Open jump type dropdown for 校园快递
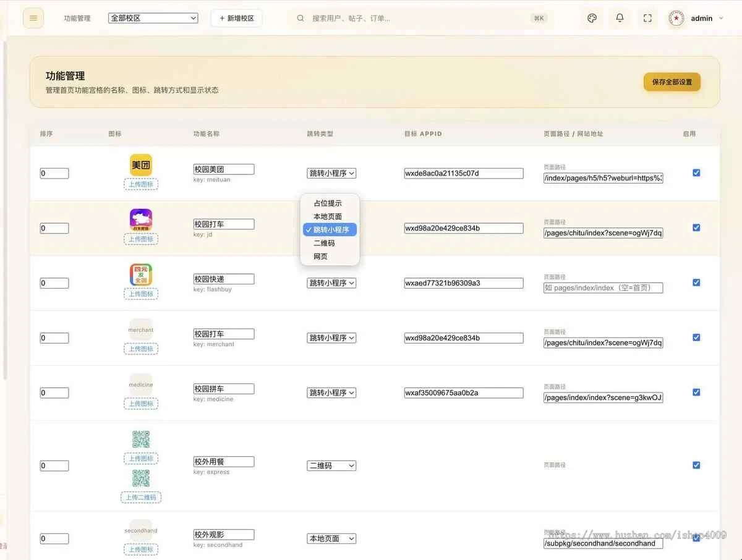Viewport: 742px width, 560px height. click(x=331, y=283)
